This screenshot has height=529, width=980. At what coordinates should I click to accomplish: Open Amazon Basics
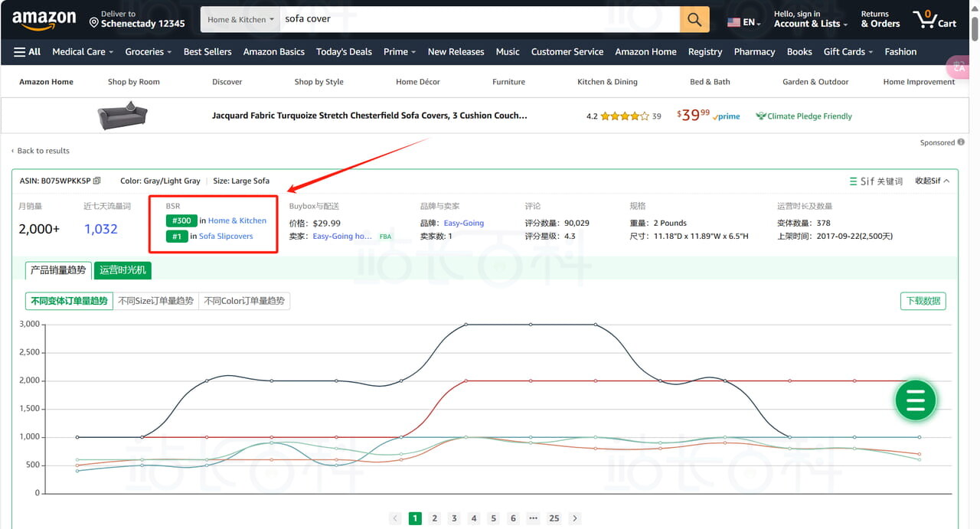point(274,52)
